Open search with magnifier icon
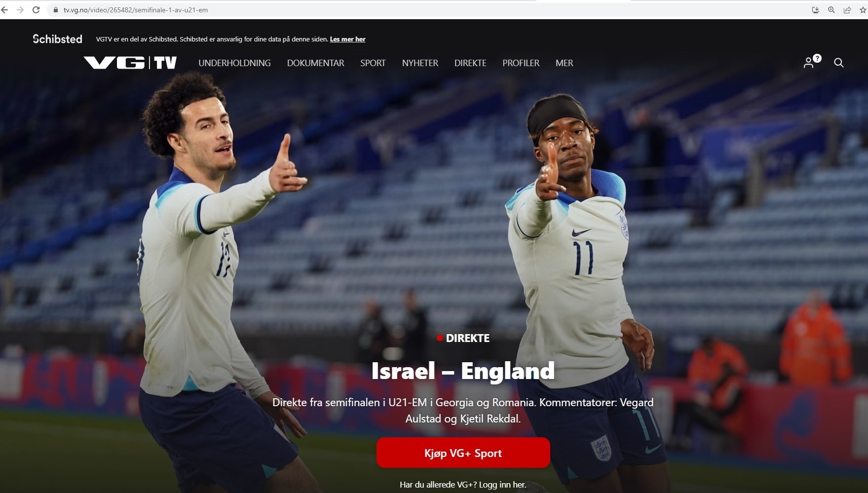Image resolution: width=868 pixels, height=493 pixels. coord(839,63)
